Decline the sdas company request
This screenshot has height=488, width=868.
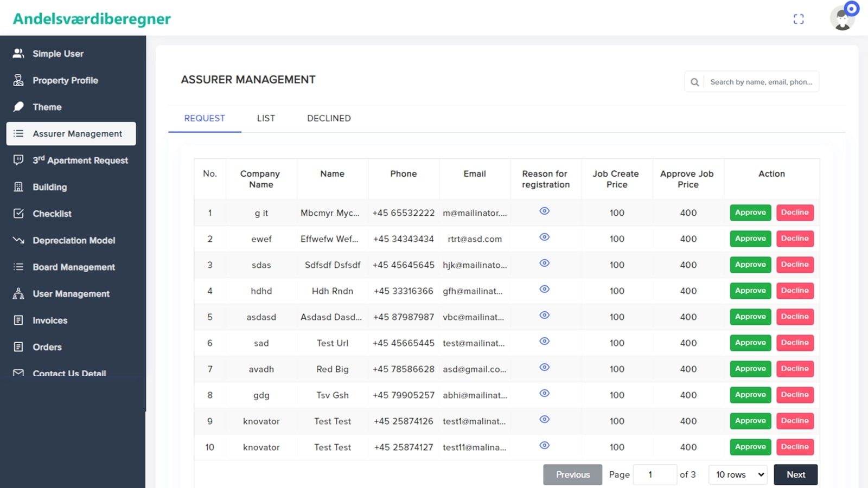tap(795, 265)
